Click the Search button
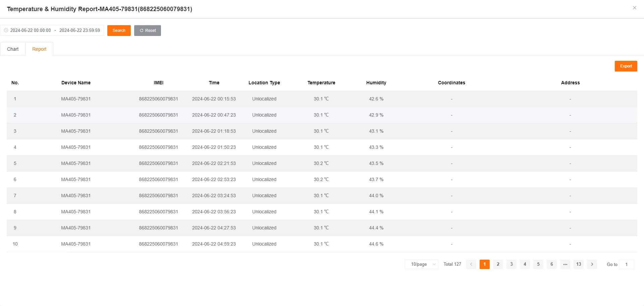644x306 pixels. pyautogui.click(x=119, y=30)
